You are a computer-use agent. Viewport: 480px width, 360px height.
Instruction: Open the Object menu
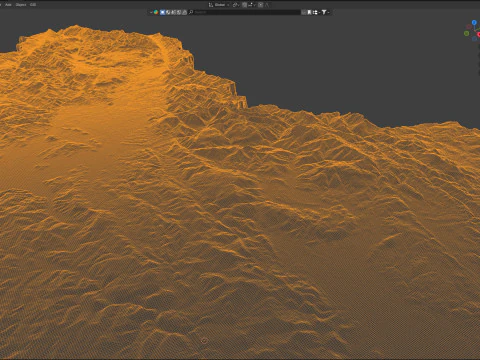tap(21, 5)
